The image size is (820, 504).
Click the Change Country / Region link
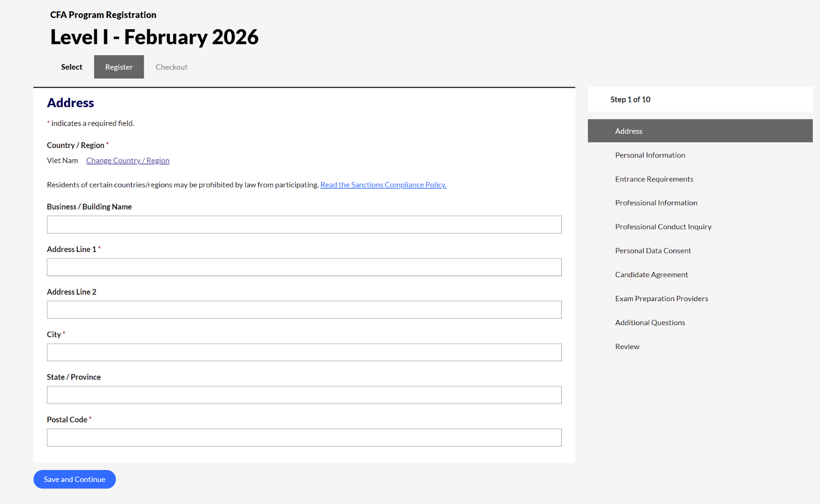pyautogui.click(x=128, y=160)
